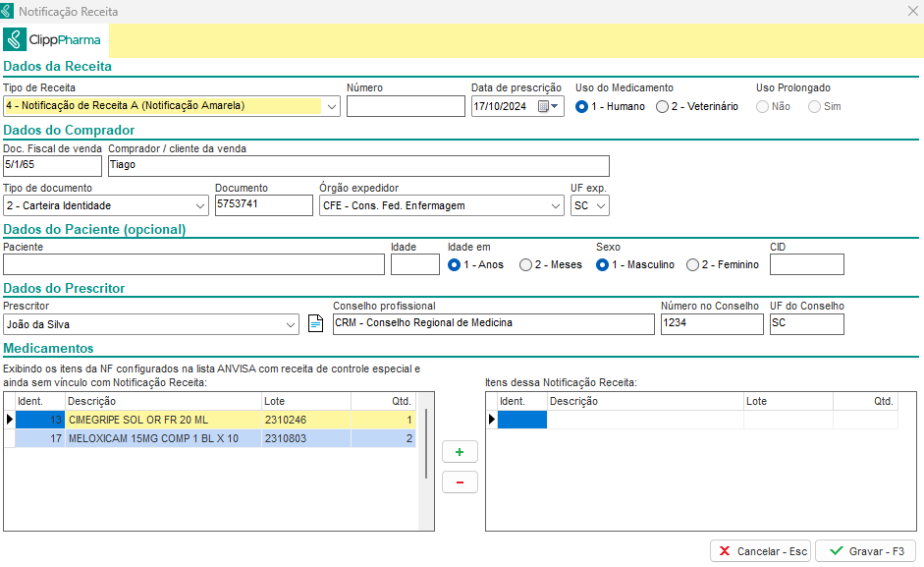The height and width of the screenshot is (567, 924).
Task: Click the Notificação Receita title bar icon
Action: (x=9, y=11)
